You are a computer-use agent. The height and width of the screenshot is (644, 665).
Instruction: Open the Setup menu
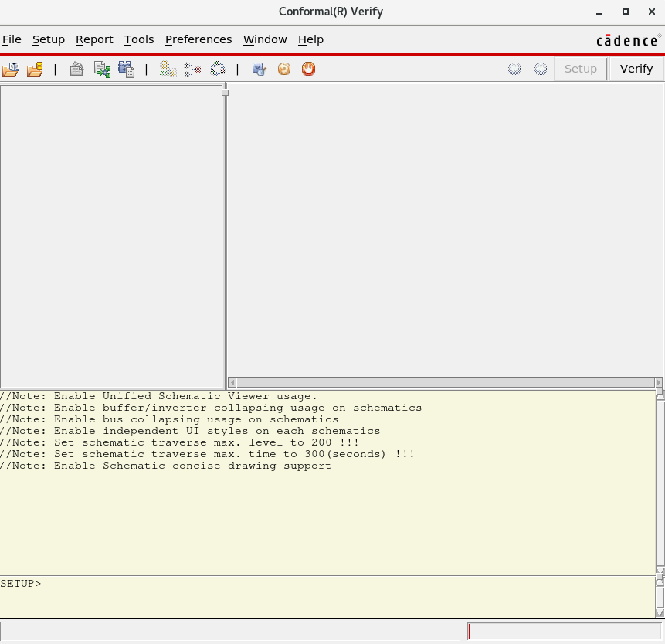pyautogui.click(x=49, y=39)
